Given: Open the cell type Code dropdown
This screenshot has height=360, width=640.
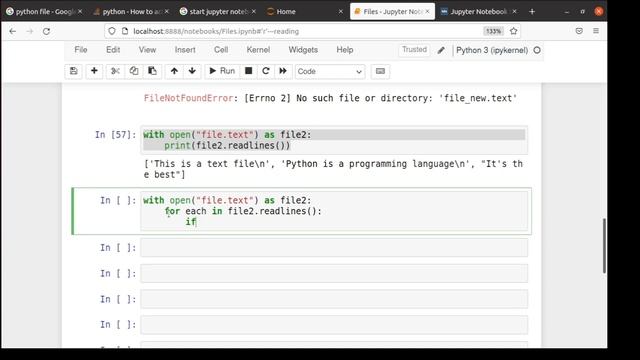Looking at the screenshot, I should coord(330,71).
